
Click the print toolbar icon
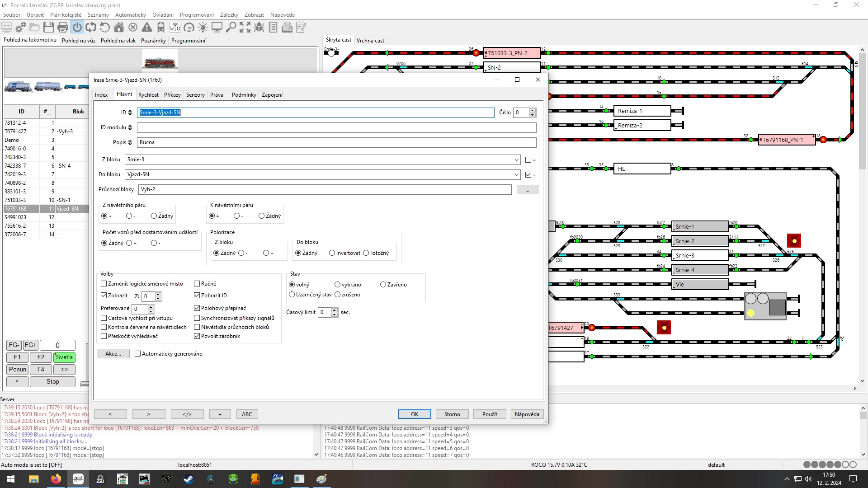[x=63, y=28]
